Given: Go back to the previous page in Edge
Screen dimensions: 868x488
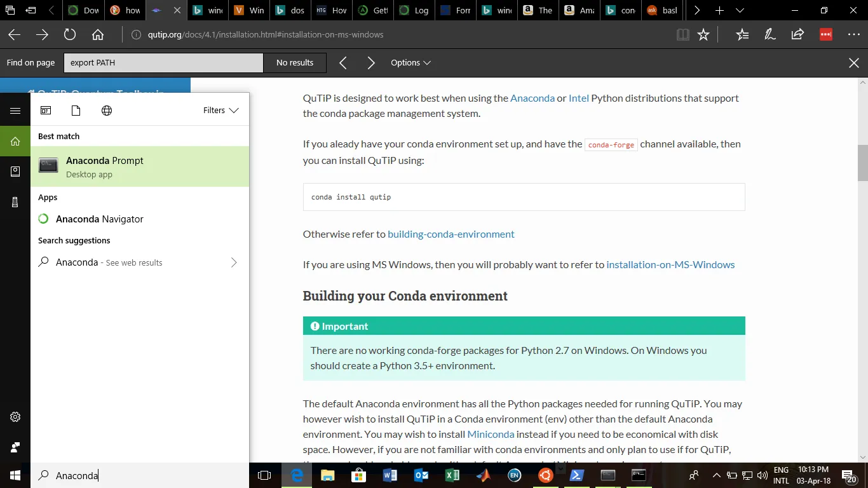Looking at the screenshot, I should point(14,35).
